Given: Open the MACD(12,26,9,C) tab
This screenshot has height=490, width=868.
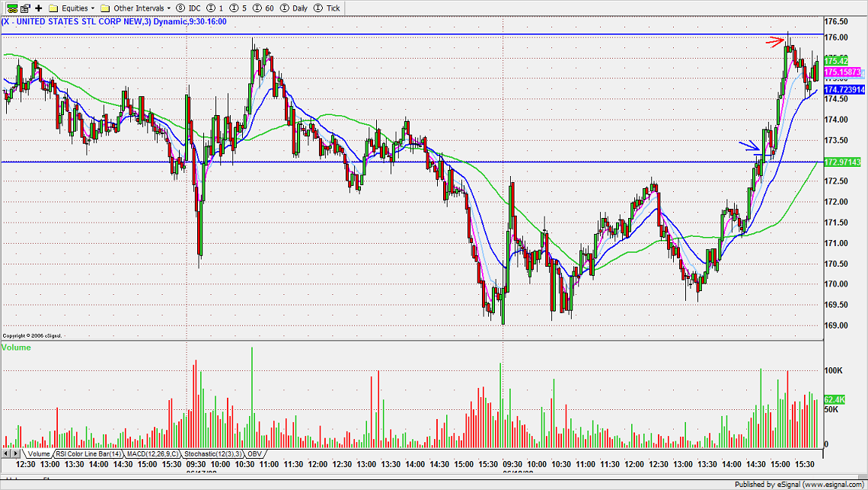Looking at the screenshot, I should 153,454.
